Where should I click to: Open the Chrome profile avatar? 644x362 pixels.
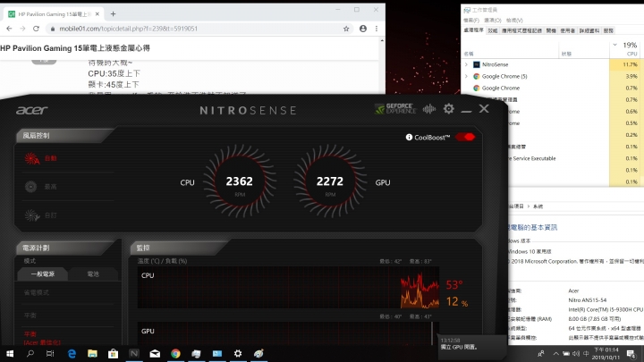(363, 29)
